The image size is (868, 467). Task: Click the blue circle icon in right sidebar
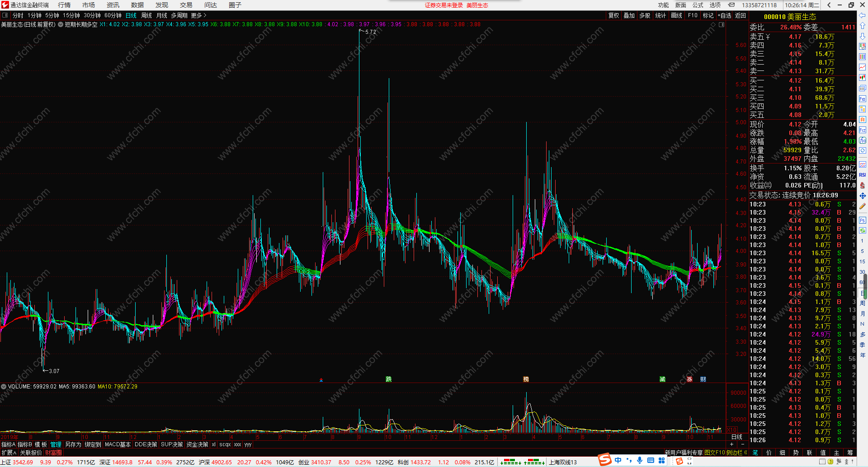863,150
